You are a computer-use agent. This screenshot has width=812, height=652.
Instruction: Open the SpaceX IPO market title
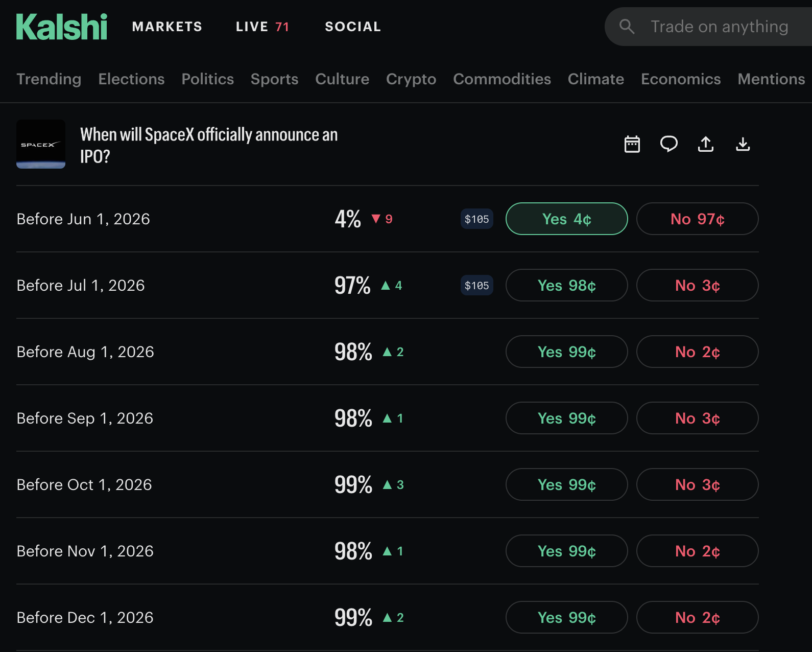pyautogui.click(x=209, y=145)
